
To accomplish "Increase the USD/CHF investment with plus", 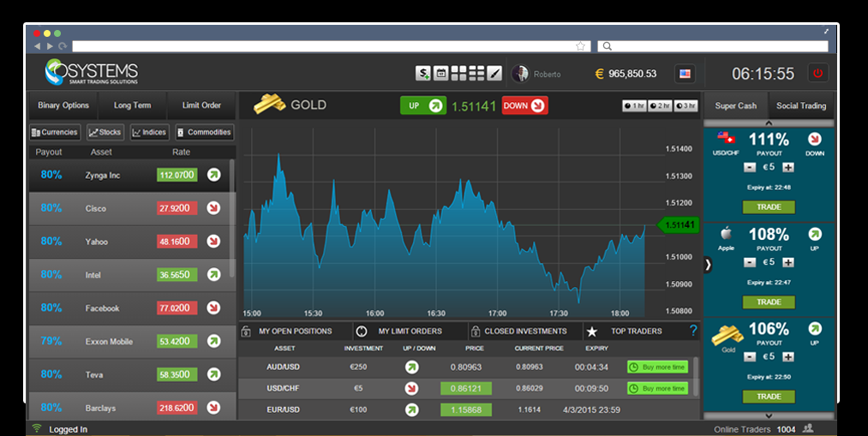I will 788,167.
